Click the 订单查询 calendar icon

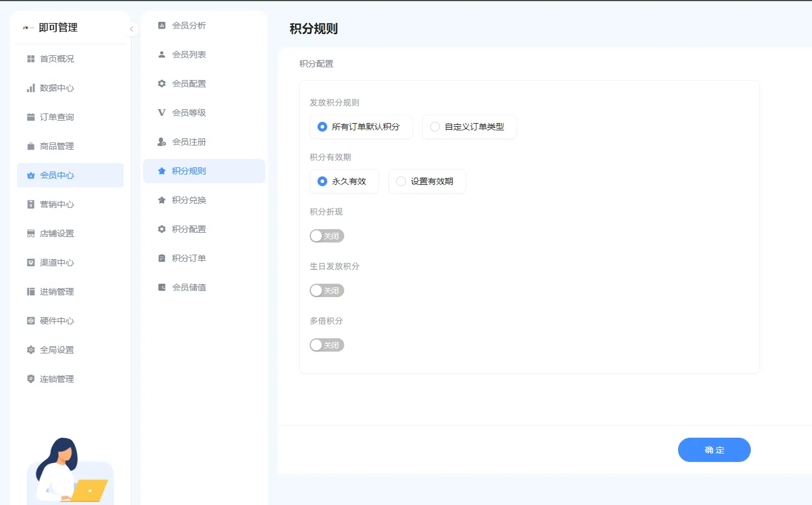tap(31, 117)
